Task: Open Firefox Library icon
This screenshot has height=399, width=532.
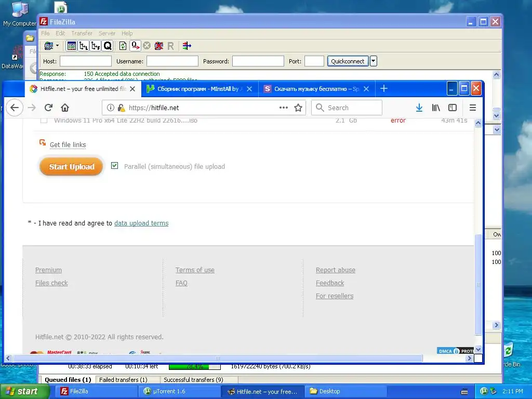Action: click(436, 108)
